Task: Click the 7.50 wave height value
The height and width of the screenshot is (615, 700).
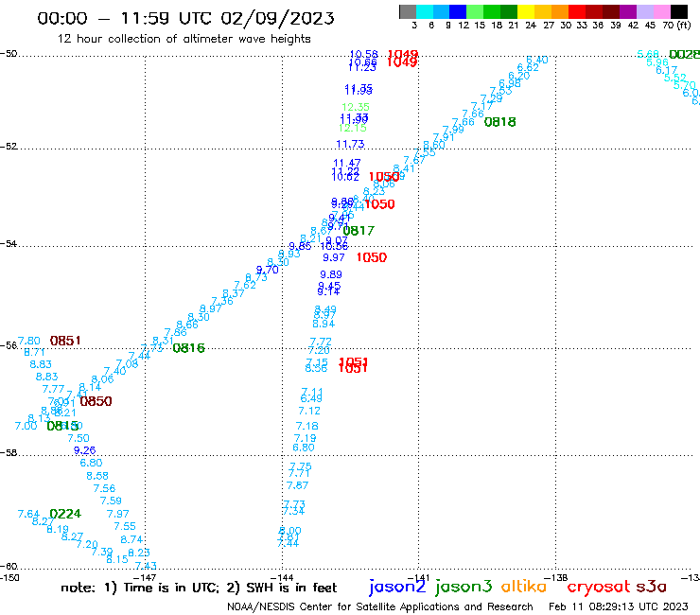Action: (x=79, y=438)
